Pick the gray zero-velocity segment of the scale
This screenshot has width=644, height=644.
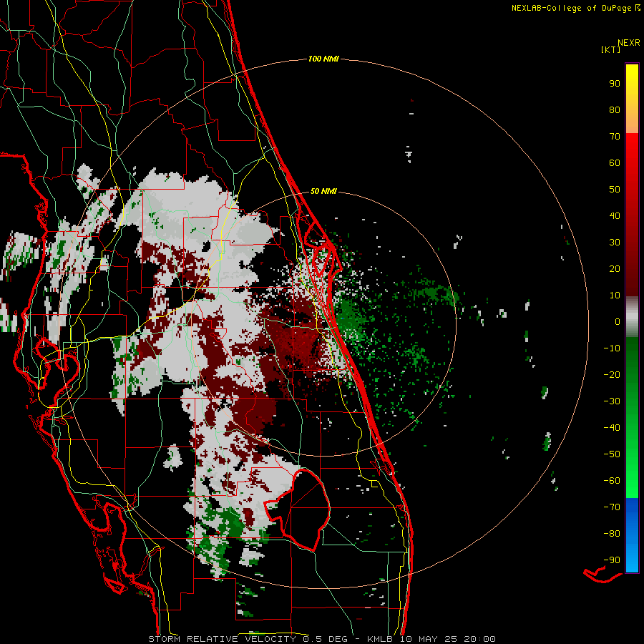point(632,317)
